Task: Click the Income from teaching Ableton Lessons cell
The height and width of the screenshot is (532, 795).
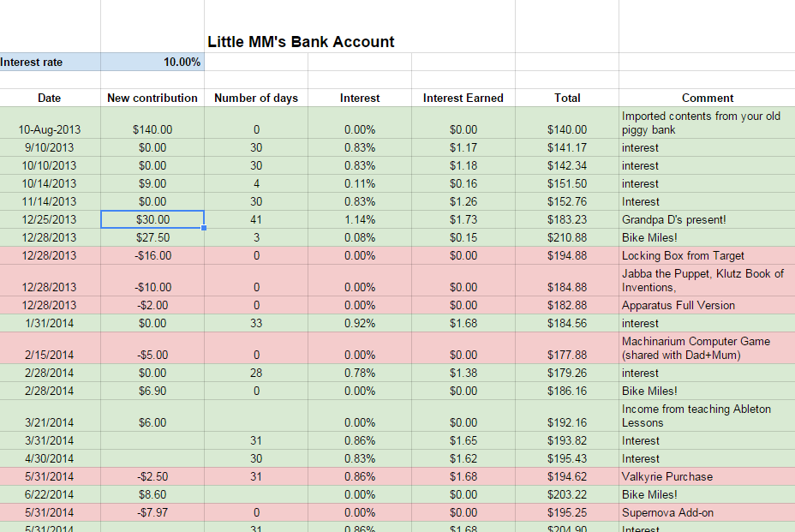Action: (696, 415)
